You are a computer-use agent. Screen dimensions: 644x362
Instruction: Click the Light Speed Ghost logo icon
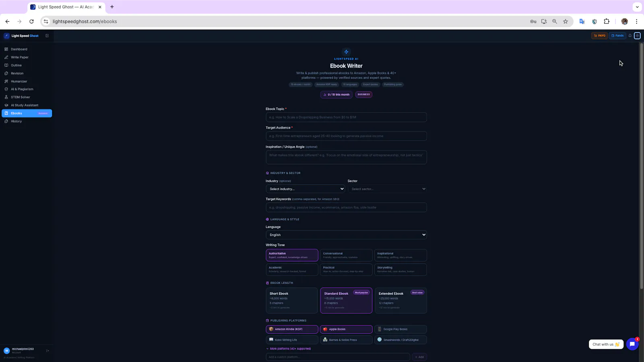point(6,36)
